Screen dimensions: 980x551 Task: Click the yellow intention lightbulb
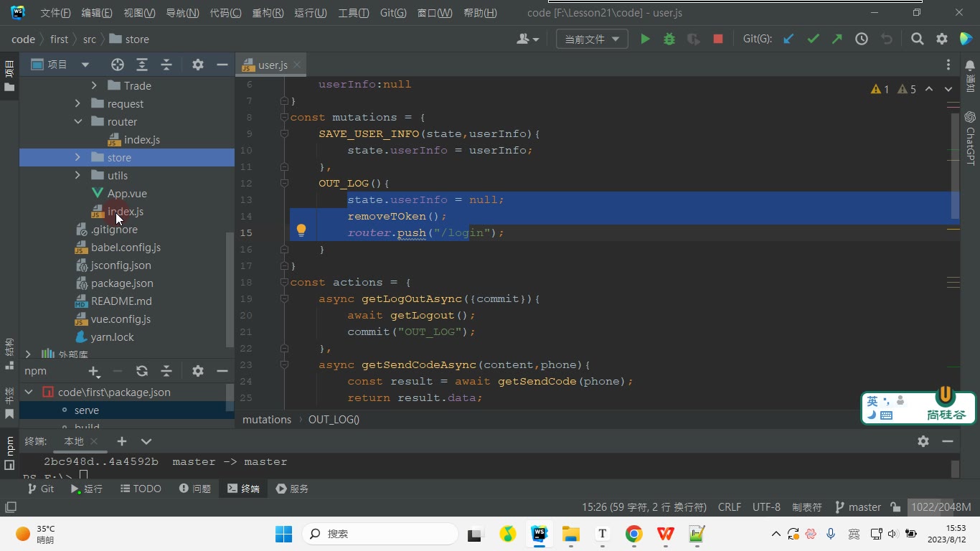coord(301,231)
